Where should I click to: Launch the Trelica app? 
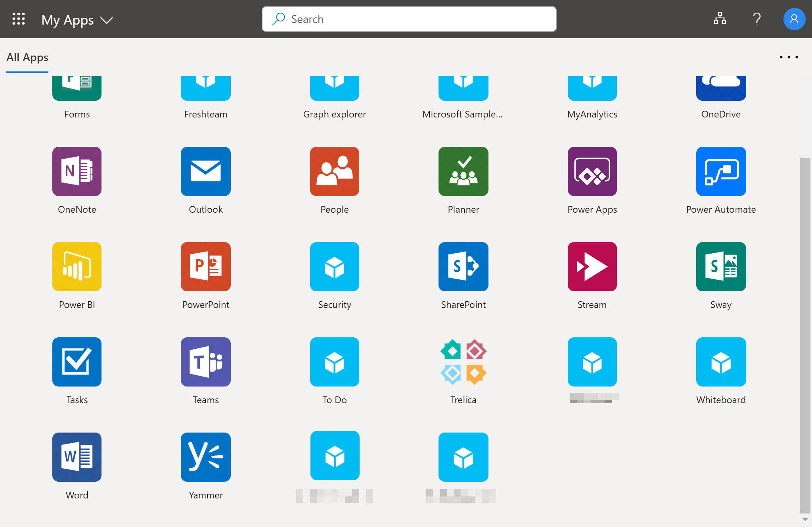pos(463,362)
